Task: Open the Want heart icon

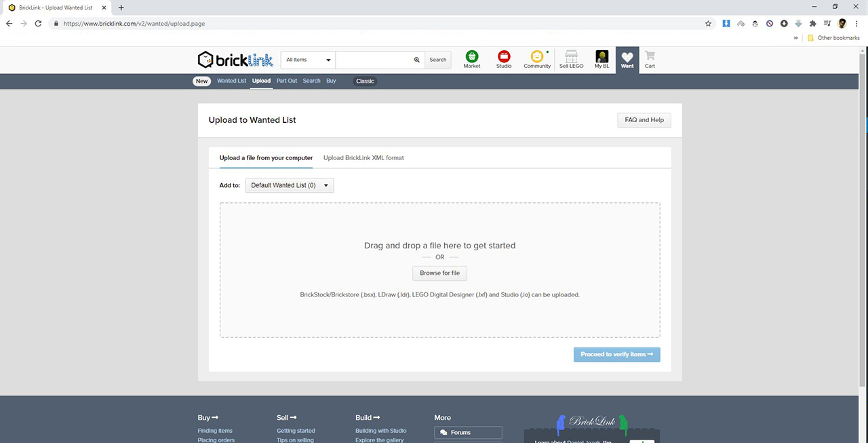Action: pos(627,60)
